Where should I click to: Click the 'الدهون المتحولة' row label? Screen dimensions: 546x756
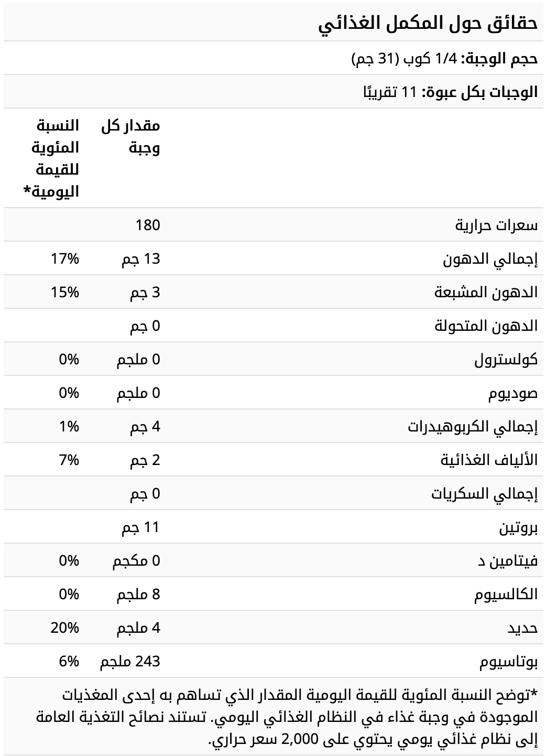[x=486, y=326]
